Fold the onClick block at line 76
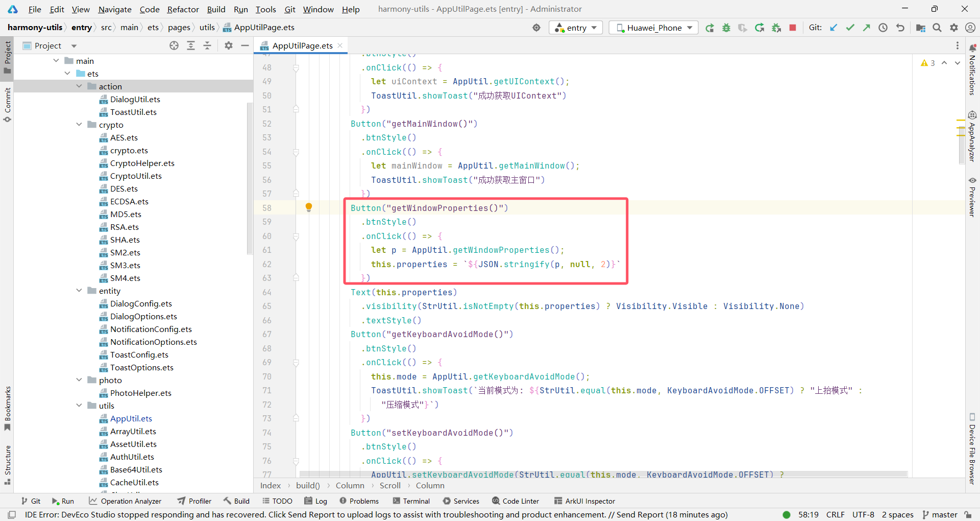The image size is (980, 521). pyautogui.click(x=296, y=461)
